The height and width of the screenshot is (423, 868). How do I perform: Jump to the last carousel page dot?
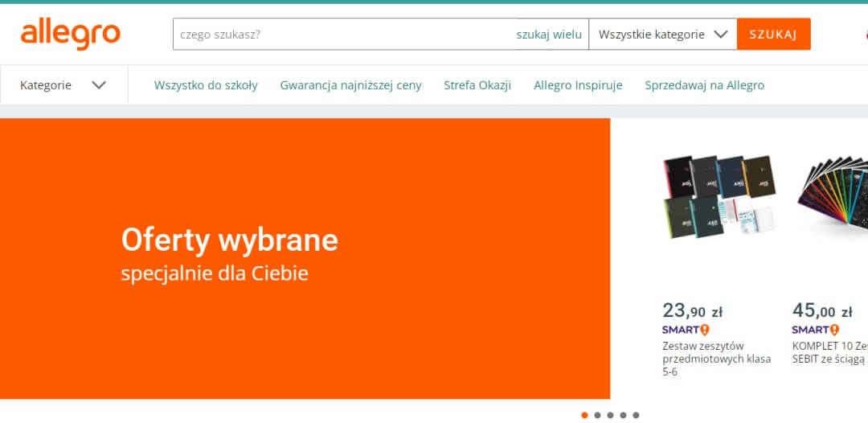point(636,415)
